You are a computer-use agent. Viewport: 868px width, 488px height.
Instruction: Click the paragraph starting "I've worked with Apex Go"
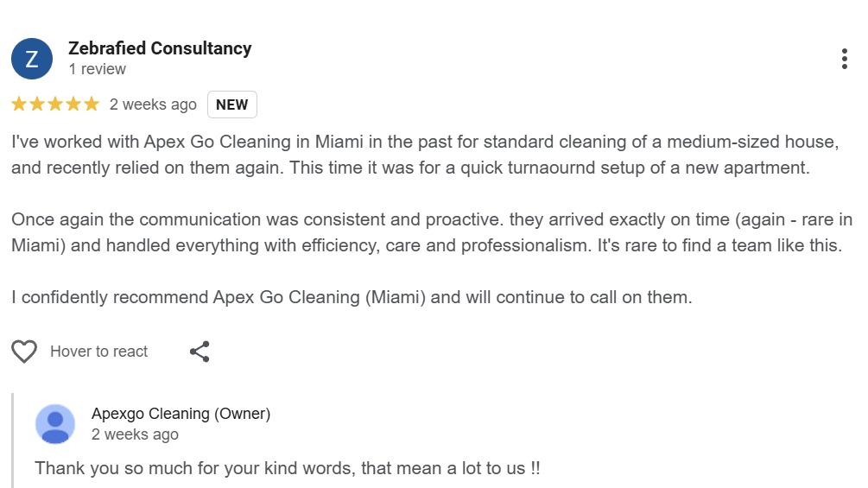click(x=425, y=155)
